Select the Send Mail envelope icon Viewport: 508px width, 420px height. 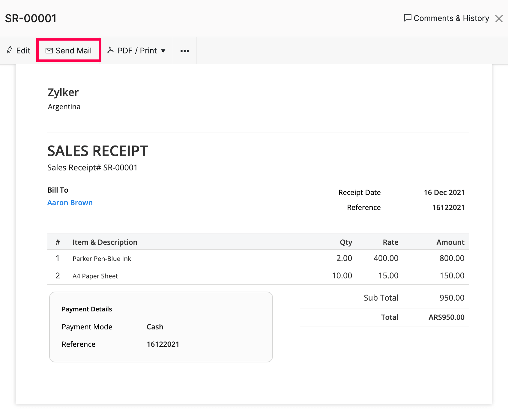(x=49, y=50)
